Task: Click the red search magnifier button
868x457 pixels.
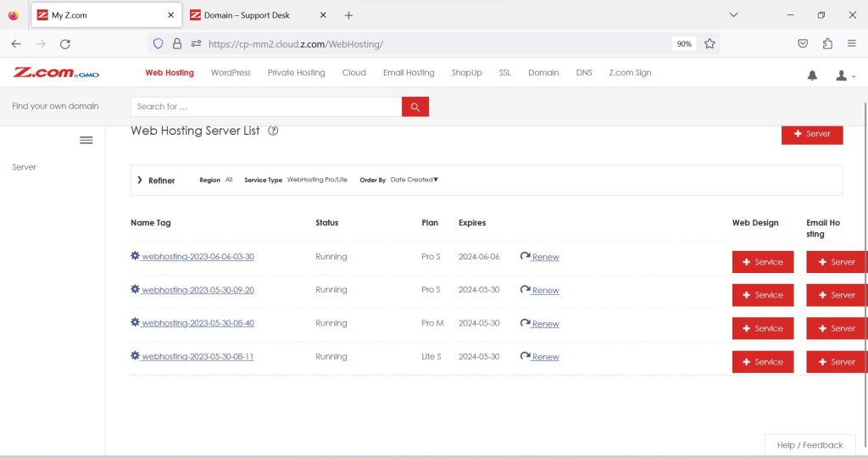Action: click(x=415, y=107)
